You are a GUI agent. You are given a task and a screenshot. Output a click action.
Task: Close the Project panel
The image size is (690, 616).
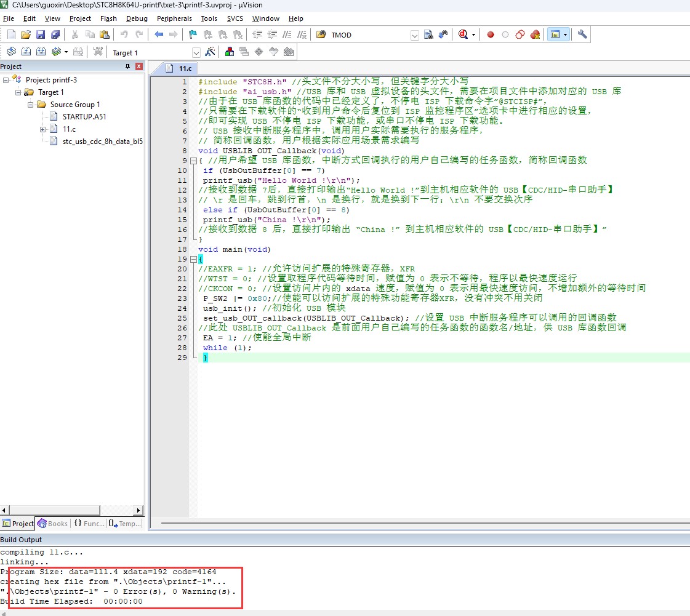coord(139,66)
